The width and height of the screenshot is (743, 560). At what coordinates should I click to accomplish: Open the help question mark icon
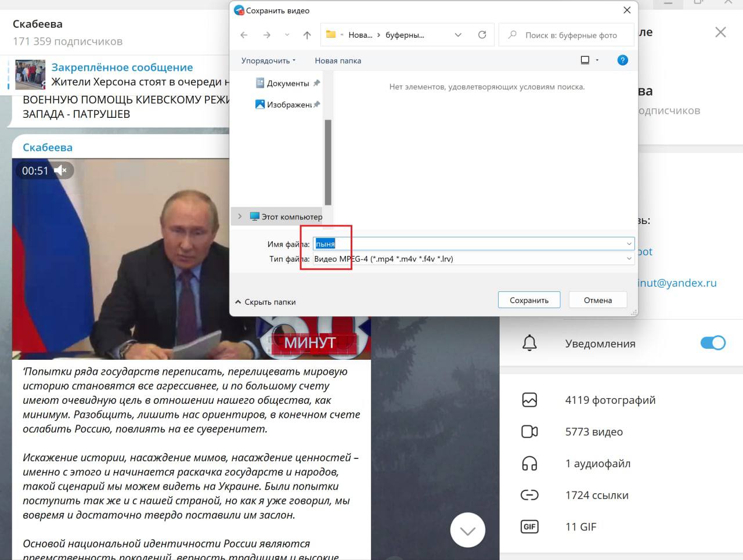pyautogui.click(x=622, y=60)
